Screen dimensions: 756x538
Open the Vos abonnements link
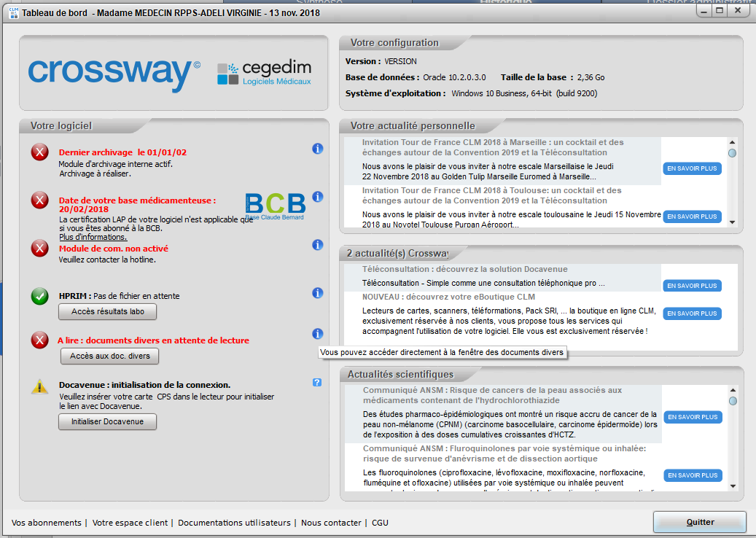coord(46,523)
